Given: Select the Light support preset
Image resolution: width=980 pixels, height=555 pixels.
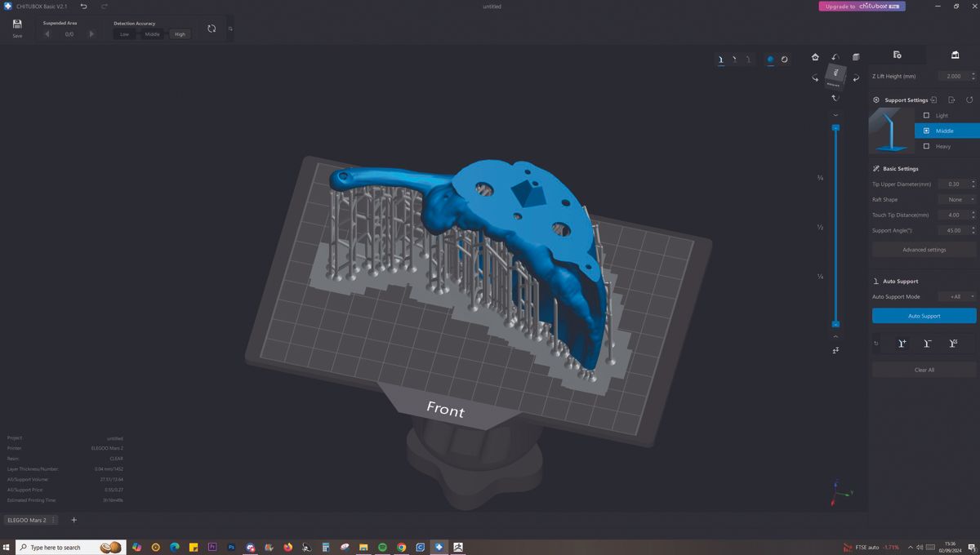Looking at the screenshot, I should coord(939,115).
